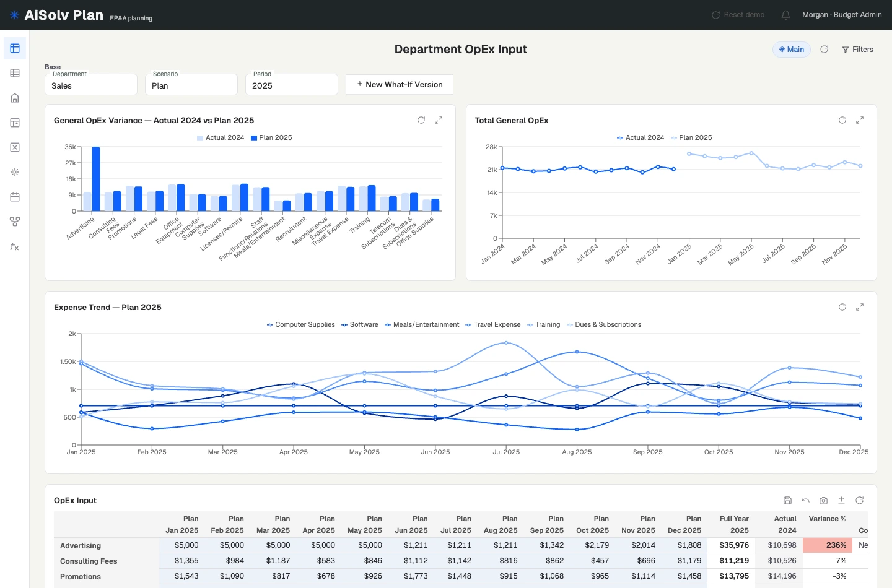Click the upload export icon in OpEx Input
Screen dimensions: 892x588
point(841,500)
